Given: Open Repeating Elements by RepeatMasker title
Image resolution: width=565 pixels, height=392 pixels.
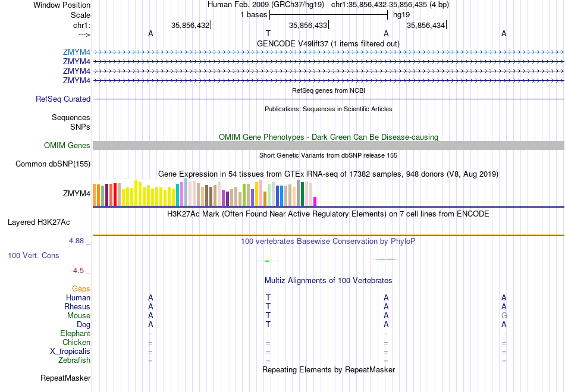Looking at the screenshot, I should pos(329,370).
